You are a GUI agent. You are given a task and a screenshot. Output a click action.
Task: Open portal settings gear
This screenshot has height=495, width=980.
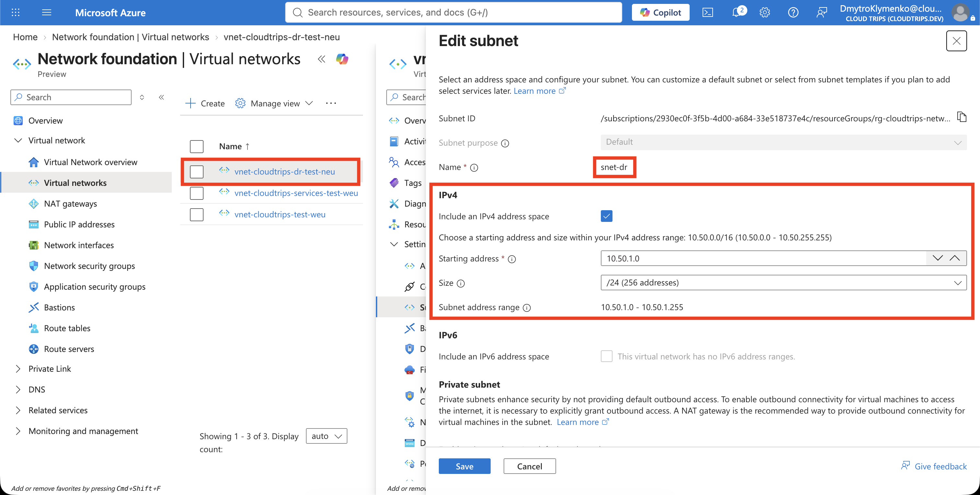[765, 13]
